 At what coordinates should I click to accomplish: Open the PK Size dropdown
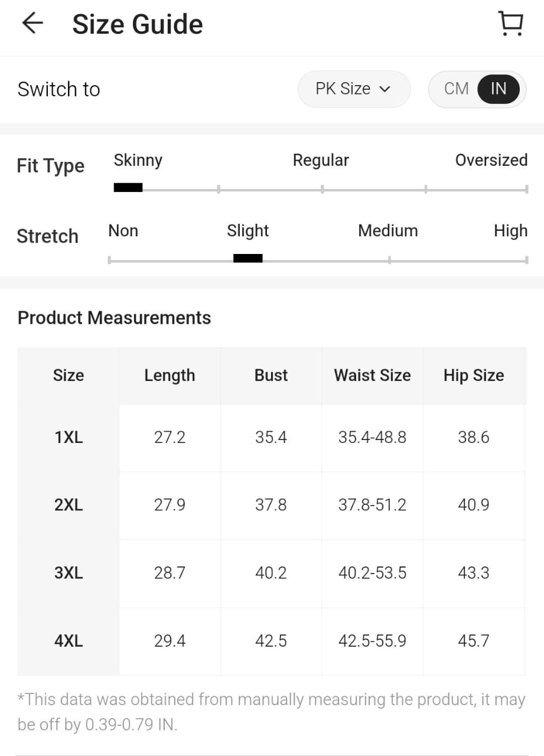(353, 89)
